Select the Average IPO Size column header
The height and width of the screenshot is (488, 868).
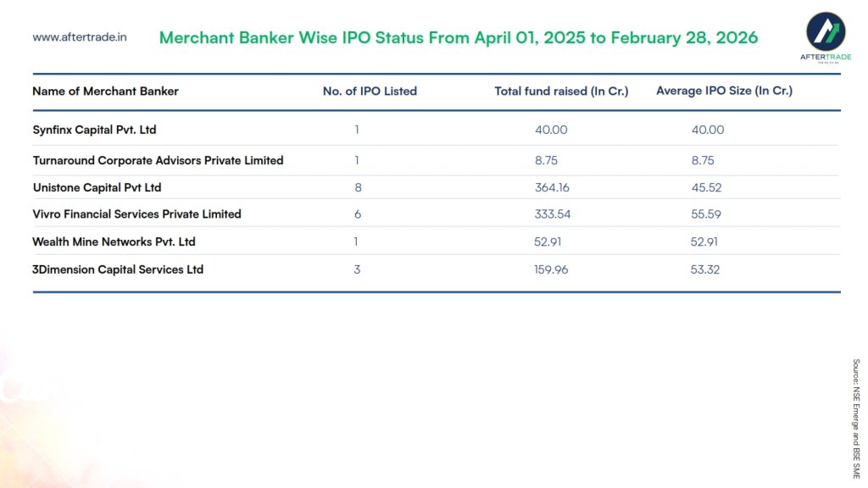[724, 91]
